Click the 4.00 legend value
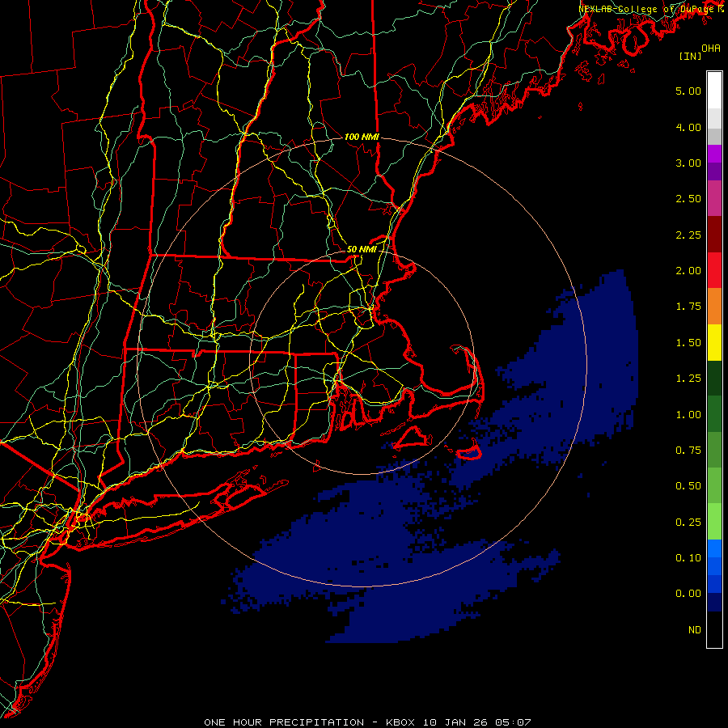 pos(688,127)
